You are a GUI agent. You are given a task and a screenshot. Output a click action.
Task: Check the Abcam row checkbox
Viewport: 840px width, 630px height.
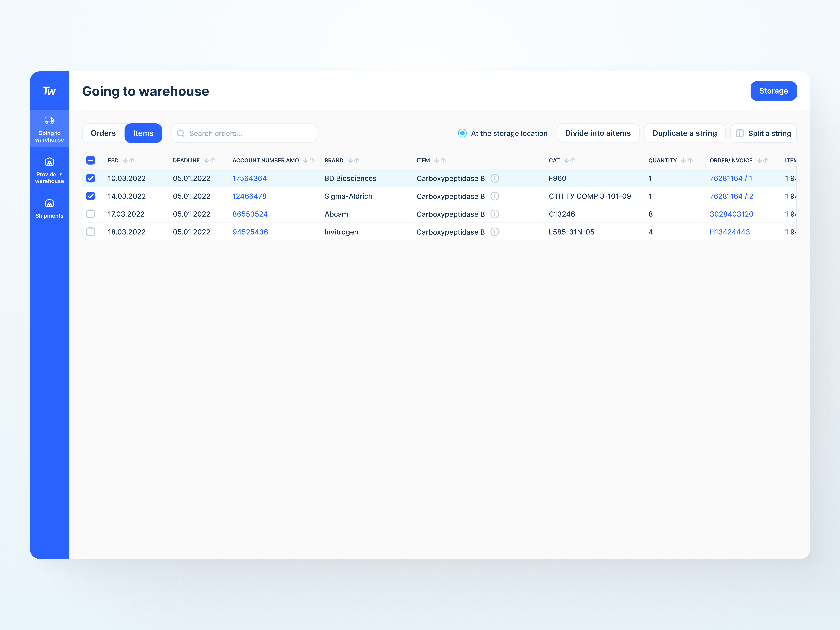click(91, 214)
